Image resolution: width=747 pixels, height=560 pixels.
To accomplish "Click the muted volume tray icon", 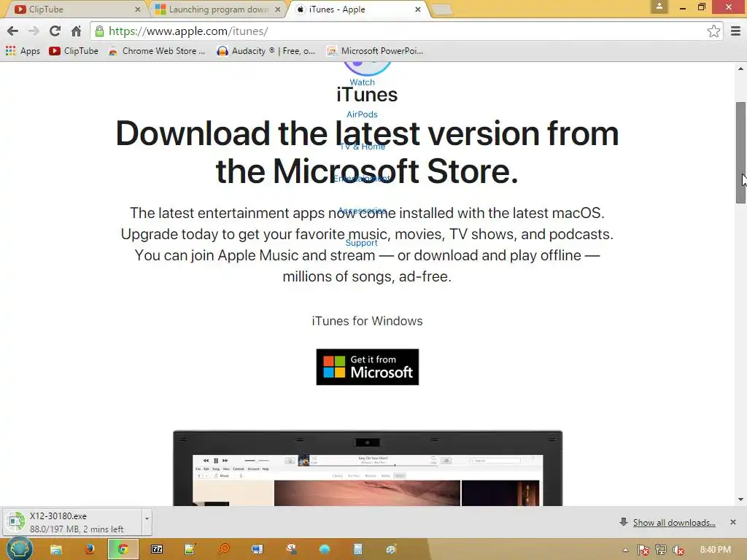I will click(678, 550).
